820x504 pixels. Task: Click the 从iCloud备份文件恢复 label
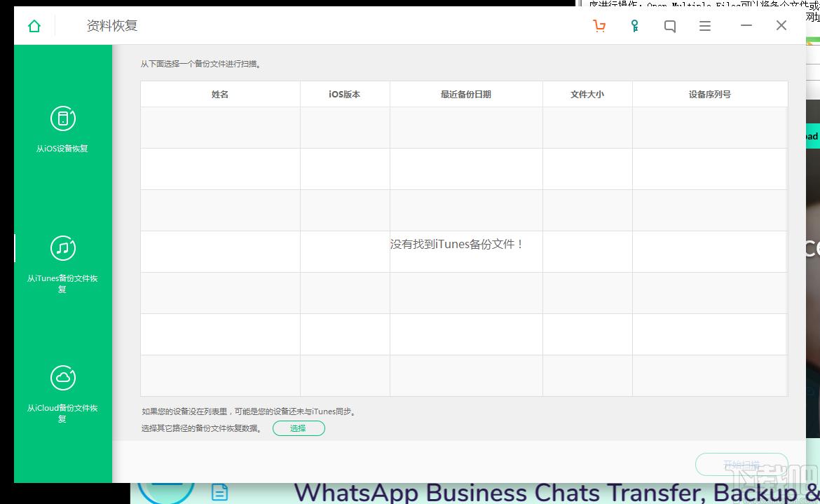(62, 413)
